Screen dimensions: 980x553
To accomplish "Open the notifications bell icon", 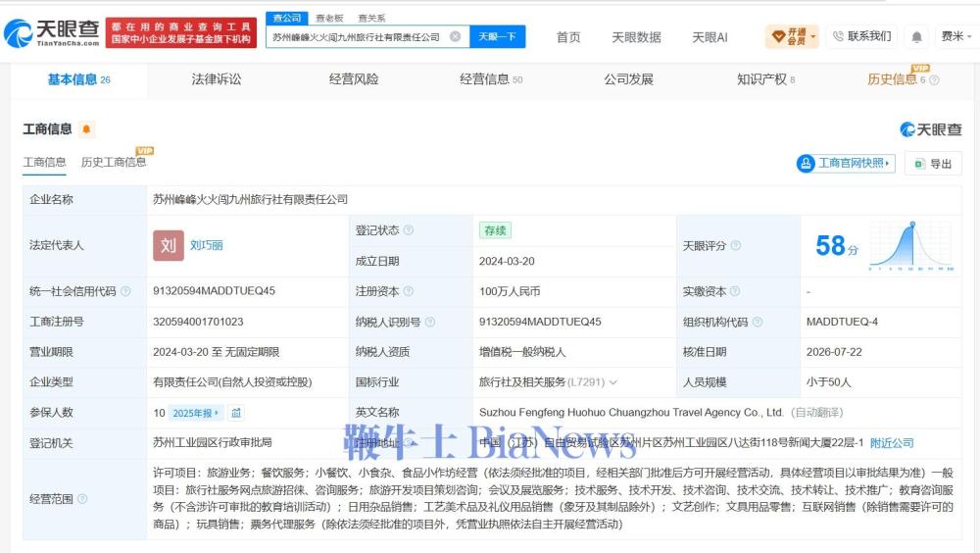I will coord(916,37).
